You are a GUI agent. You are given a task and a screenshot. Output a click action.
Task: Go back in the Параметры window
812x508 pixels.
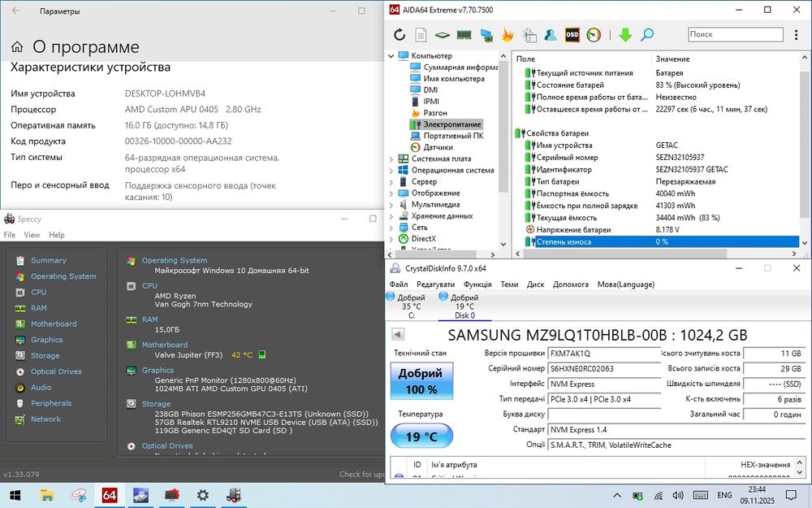click(15, 11)
